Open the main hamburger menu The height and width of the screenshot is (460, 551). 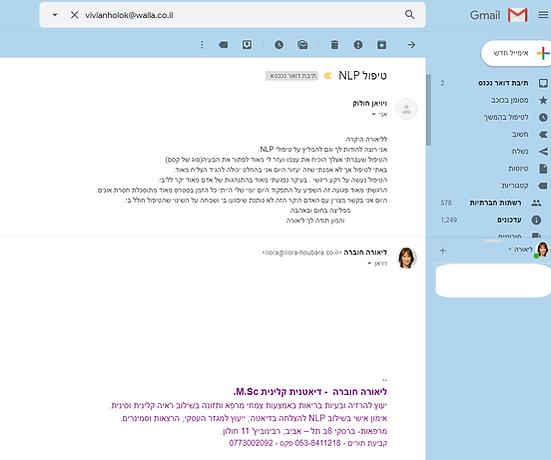click(x=543, y=15)
